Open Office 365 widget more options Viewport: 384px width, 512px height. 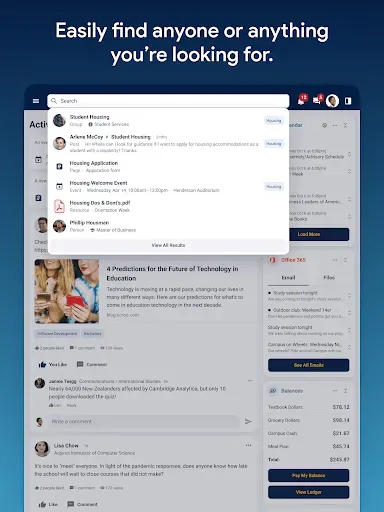click(335, 260)
